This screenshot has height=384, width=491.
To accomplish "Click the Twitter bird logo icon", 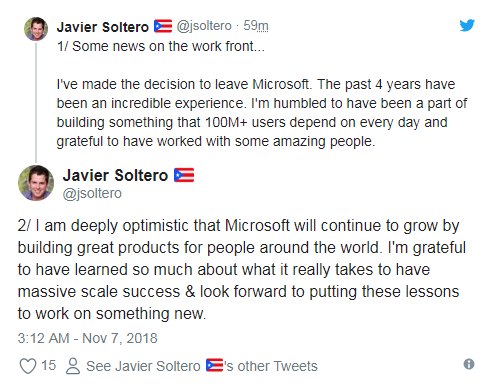I will (x=467, y=25).
